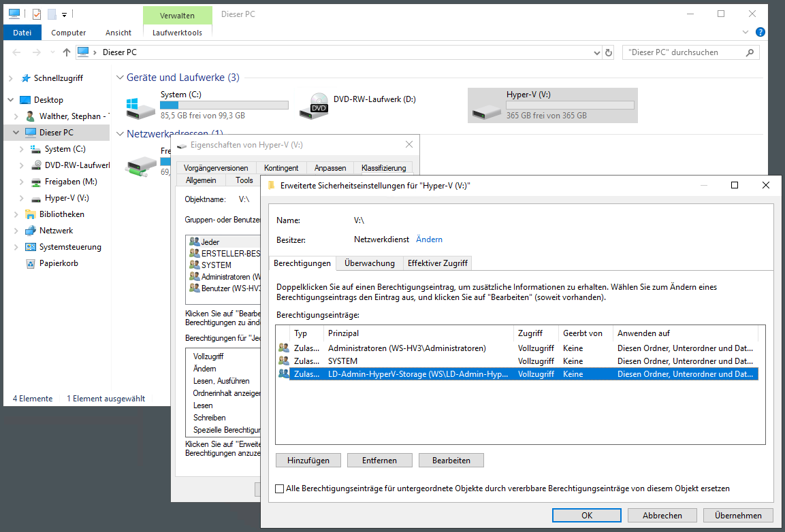Click new folder icon in quick access toolbar

(52, 14)
